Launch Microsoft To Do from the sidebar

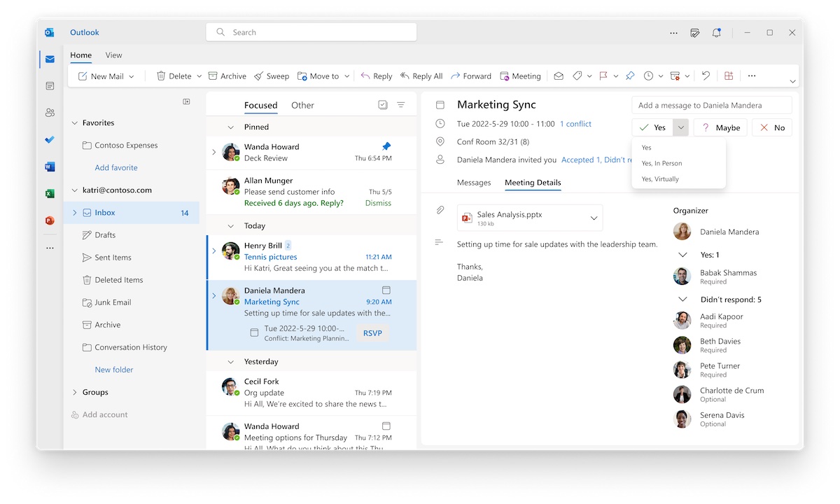pyautogui.click(x=49, y=139)
